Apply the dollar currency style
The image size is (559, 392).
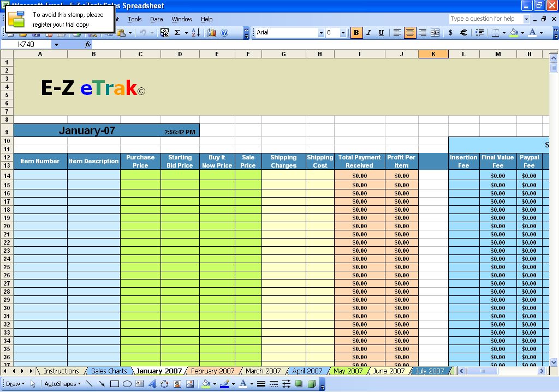450,33
